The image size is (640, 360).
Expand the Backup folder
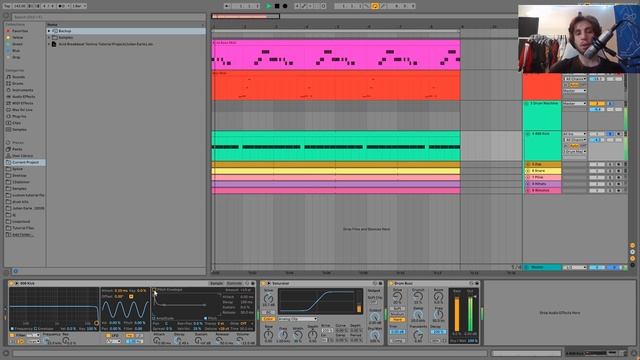[49, 31]
